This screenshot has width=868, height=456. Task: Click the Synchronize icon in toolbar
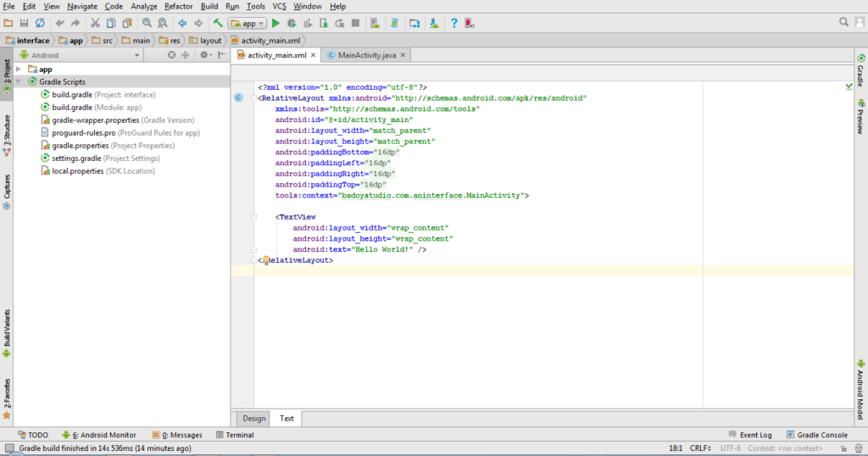pyautogui.click(x=40, y=23)
